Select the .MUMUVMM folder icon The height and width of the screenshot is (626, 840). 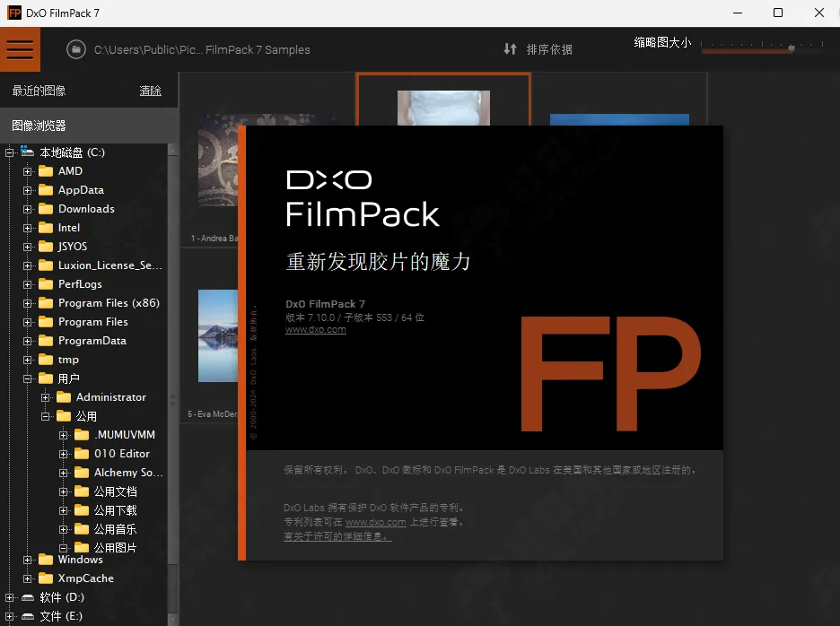82,435
